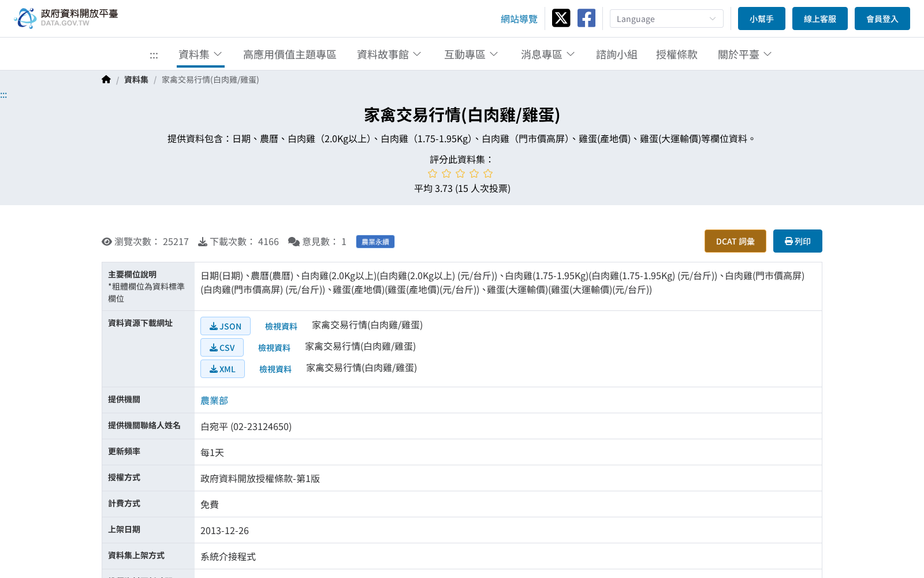Screen dimensions: 924x578
Task: Go to home via breadcrumb house icon
Action: click(x=106, y=80)
